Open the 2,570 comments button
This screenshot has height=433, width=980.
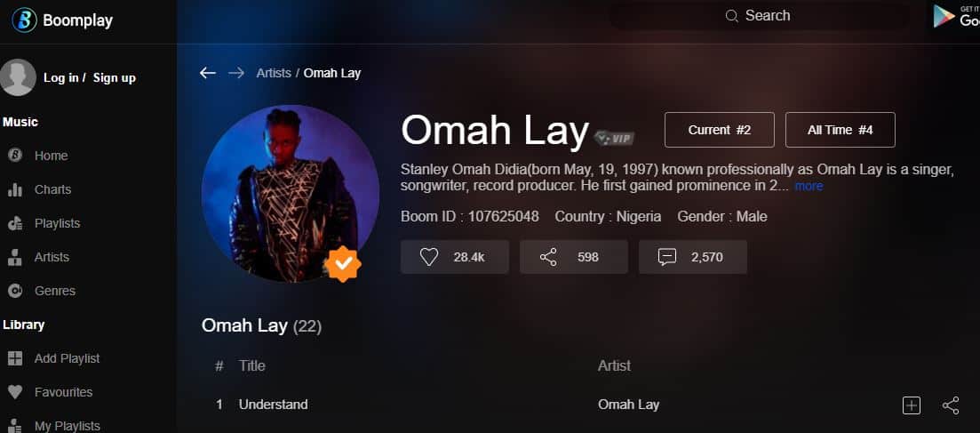tap(692, 257)
